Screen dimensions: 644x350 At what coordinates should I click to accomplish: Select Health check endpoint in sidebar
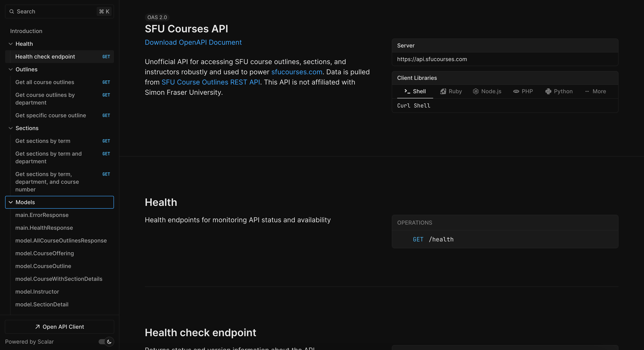[x=59, y=56]
